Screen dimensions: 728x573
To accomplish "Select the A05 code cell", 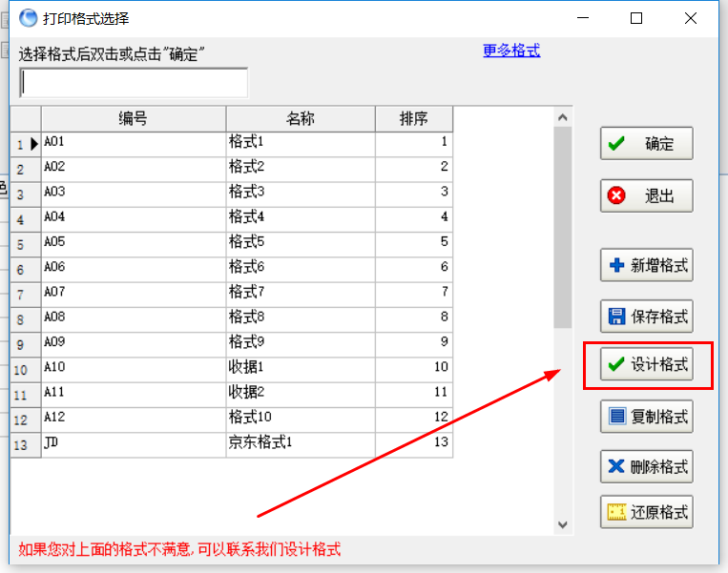I will (134, 244).
